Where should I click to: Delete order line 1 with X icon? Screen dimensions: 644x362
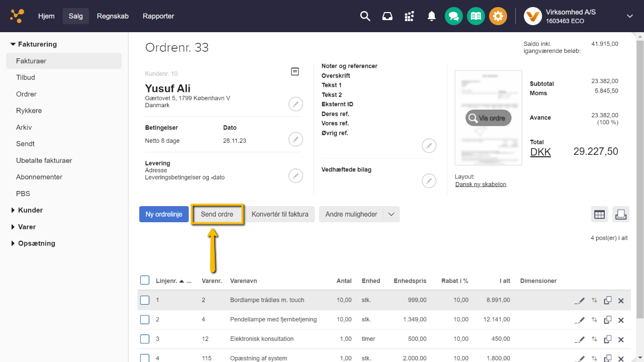point(621,301)
